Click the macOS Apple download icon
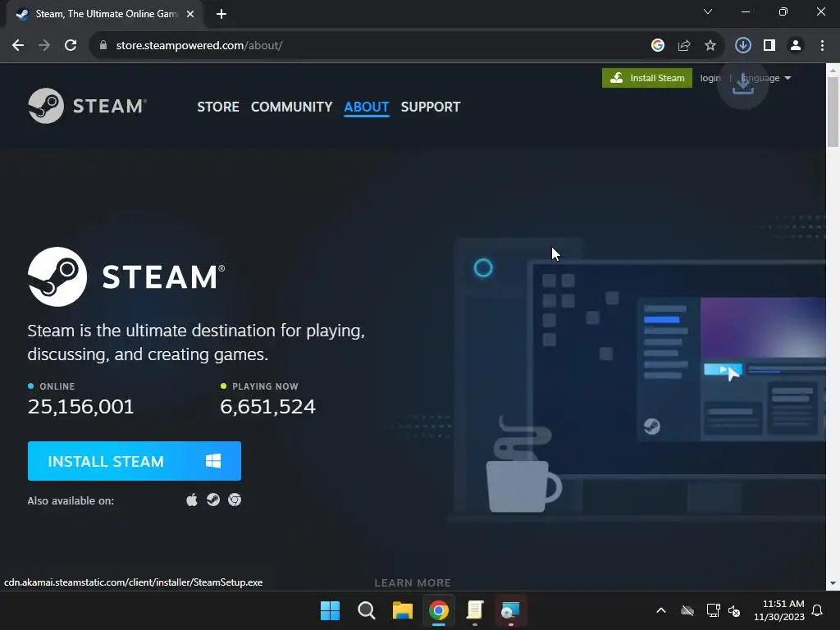 [192, 500]
